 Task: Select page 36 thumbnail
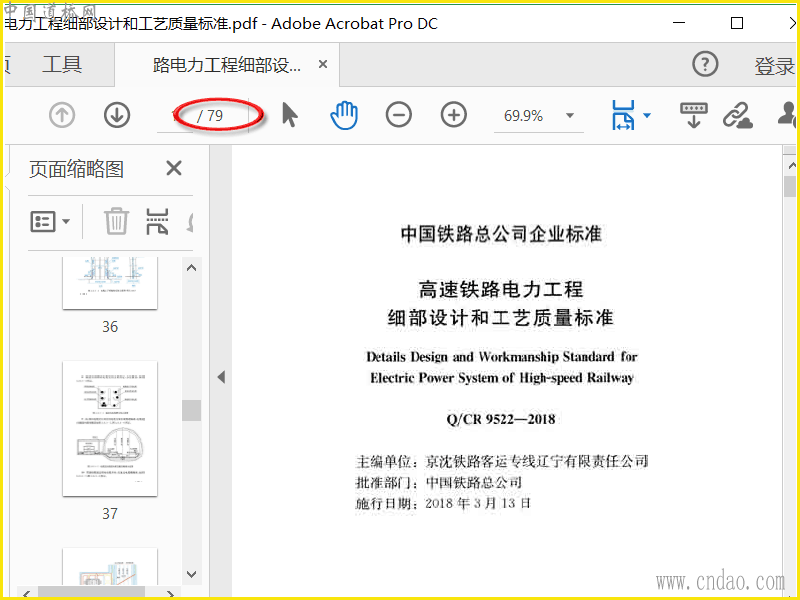(110, 283)
